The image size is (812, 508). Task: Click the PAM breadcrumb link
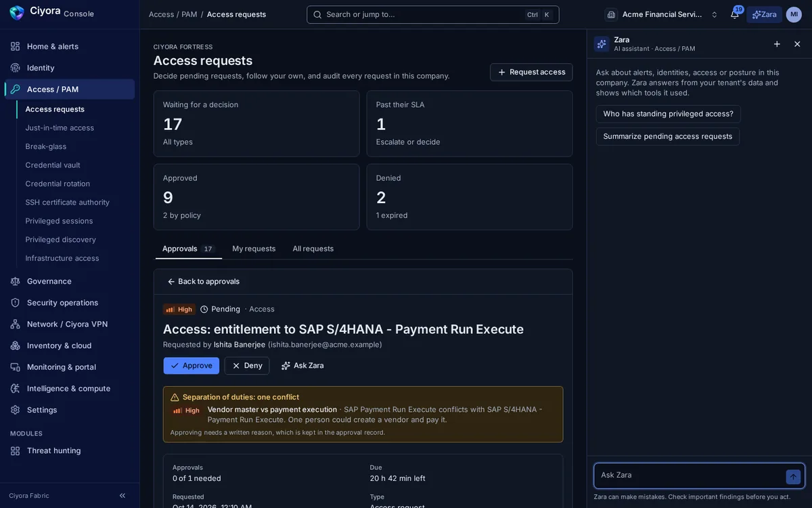(x=189, y=14)
